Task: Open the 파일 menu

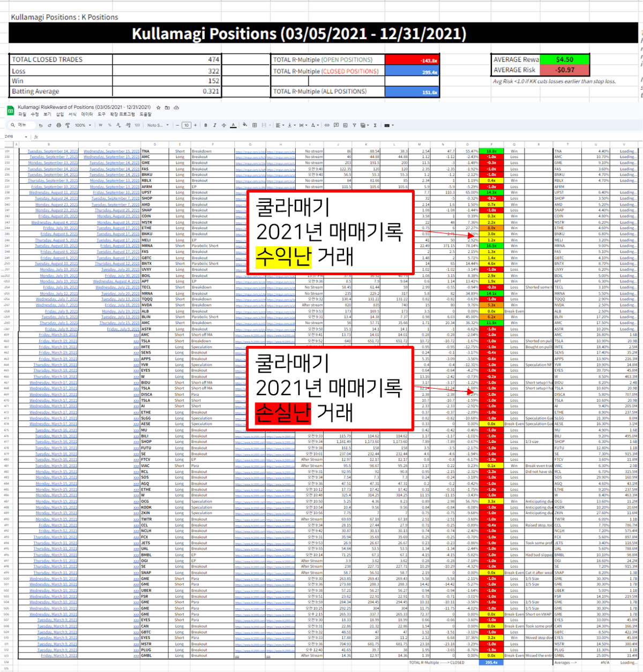Action: (x=22, y=114)
